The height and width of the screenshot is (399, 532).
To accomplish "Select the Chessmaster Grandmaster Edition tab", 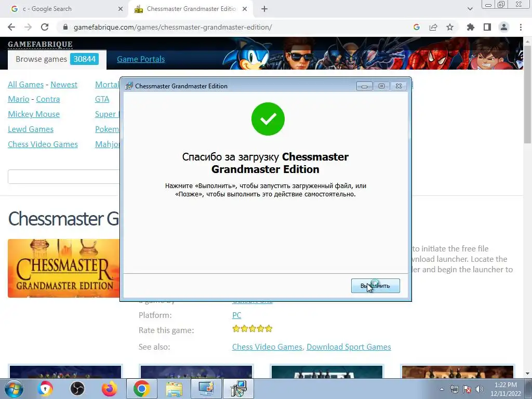I will tap(191, 9).
